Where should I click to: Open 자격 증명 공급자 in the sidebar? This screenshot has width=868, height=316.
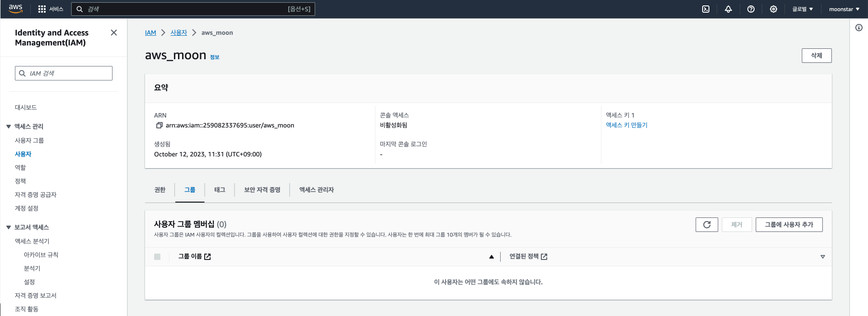(x=36, y=195)
